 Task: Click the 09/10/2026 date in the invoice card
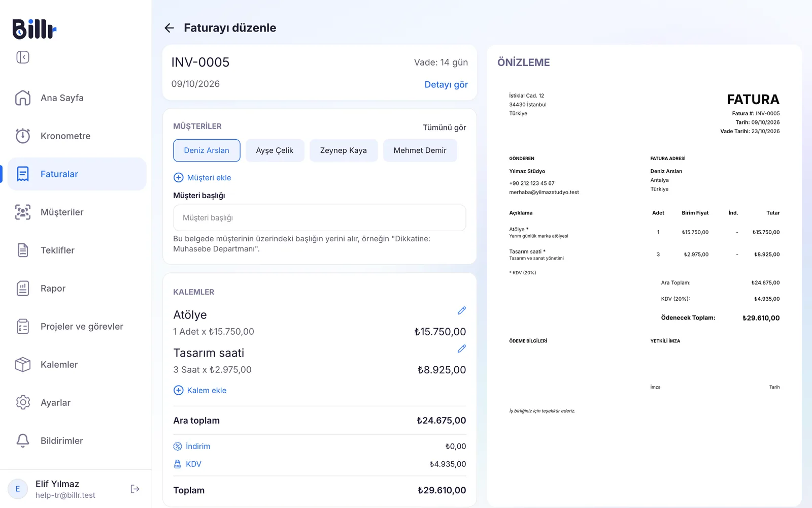(x=195, y=84)
